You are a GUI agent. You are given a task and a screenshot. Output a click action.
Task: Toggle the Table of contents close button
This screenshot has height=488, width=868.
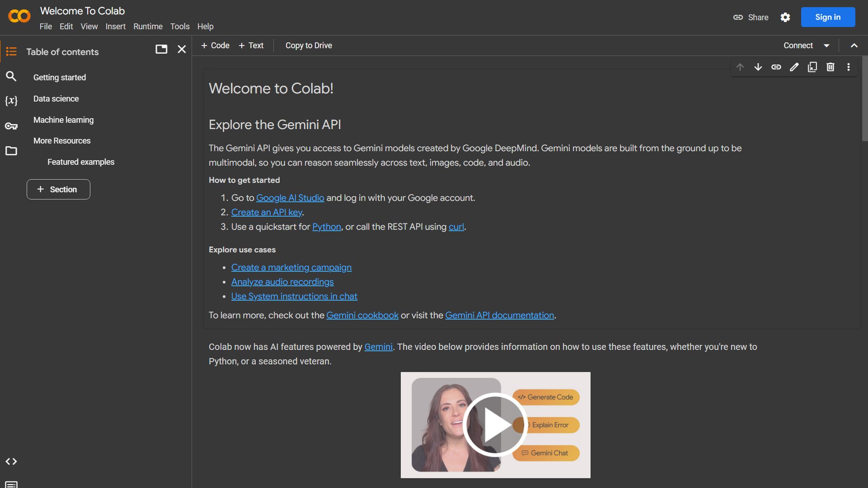[x=181, y=49]
